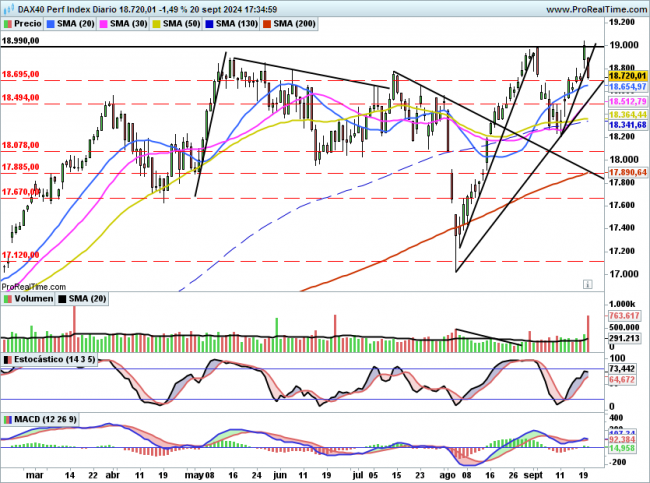The height and width of the screenshot is (483, 650).
Task: Click the mar date axis label
Action: point(34,475)
